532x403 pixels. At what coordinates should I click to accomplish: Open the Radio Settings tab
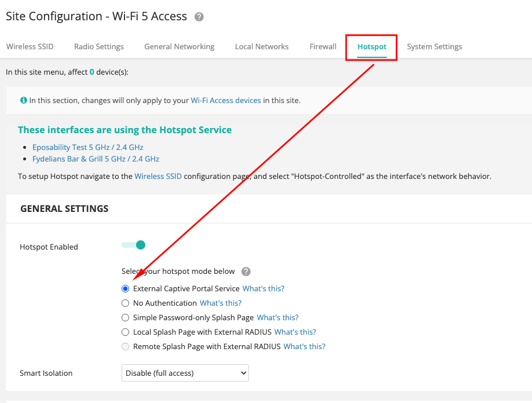(x=99, y=46)
